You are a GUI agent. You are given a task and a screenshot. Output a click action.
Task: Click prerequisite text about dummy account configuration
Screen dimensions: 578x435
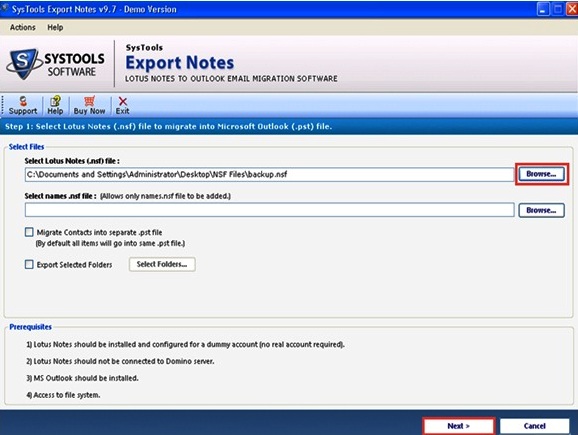[x=185, y=344]
